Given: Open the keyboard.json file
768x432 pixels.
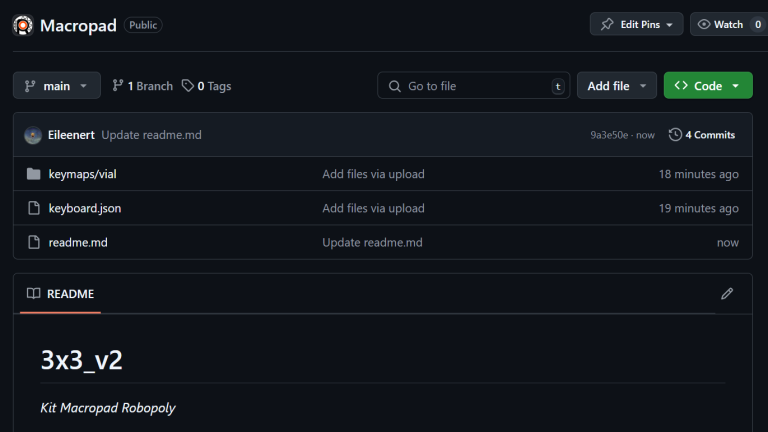Looking at the screenshot, I should [x=85, y=208].
